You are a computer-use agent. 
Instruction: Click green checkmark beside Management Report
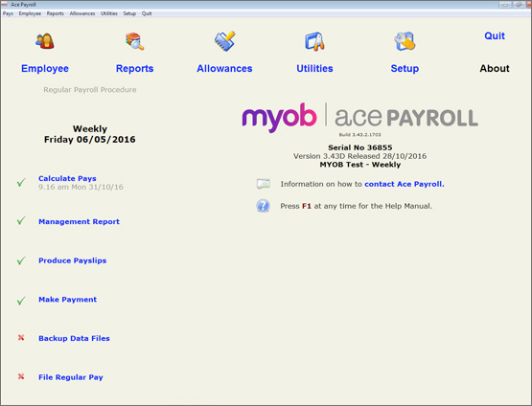(21, 221)
